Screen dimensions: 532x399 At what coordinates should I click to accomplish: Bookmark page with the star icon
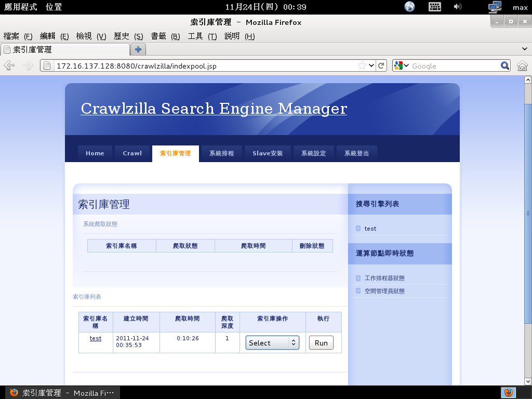[362, 65]
